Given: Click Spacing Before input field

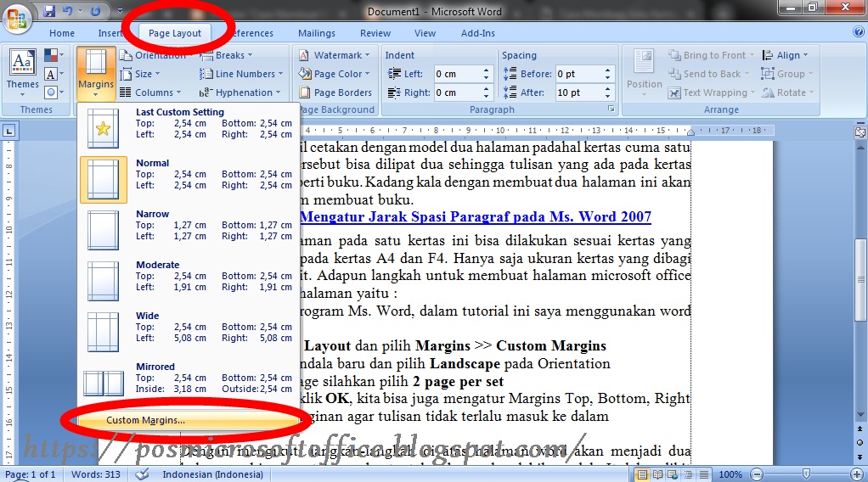Looking at the screenshot, I should tap(578, 74).
